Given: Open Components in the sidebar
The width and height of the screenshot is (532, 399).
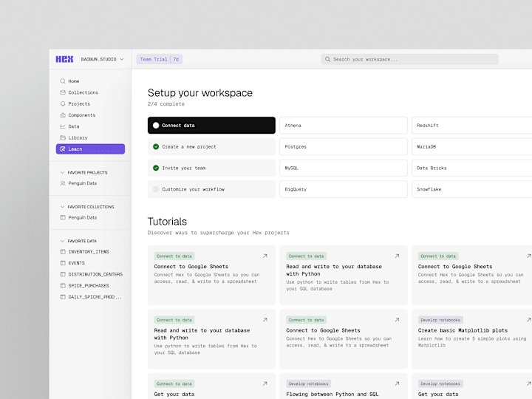Looking at the screenshot, I should 90,115.
